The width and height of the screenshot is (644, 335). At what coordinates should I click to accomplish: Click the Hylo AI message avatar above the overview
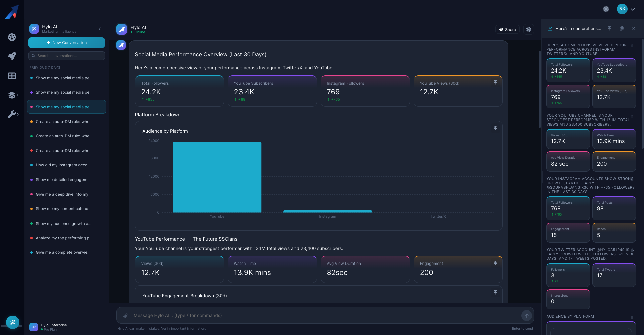(x=121, y=45)
